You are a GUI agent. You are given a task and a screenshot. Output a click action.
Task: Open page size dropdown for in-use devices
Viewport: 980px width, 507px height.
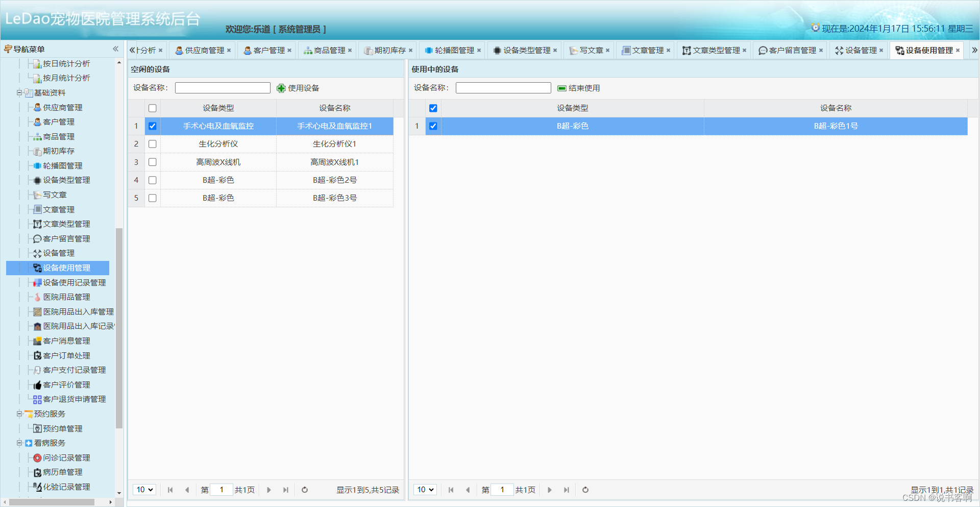point(425,490)
